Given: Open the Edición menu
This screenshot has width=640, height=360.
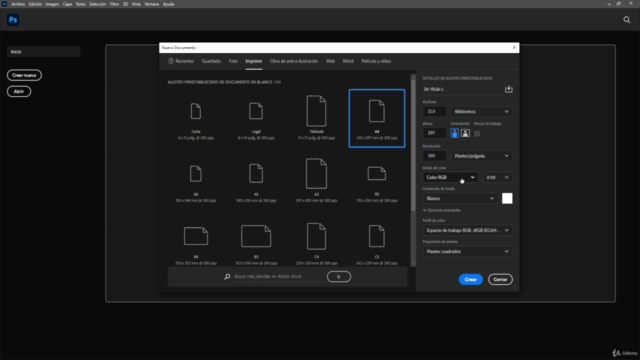Looking at the screenshot, I should click(x=35, y=4).
